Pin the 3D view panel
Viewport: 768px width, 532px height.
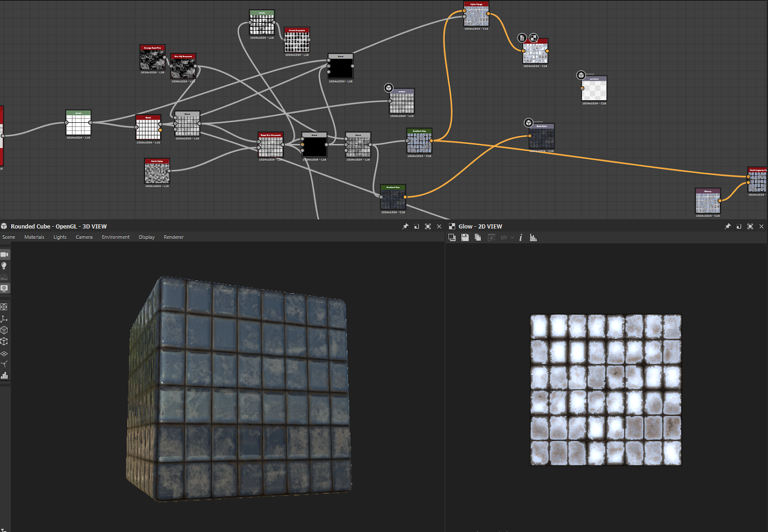click(406, 226)
